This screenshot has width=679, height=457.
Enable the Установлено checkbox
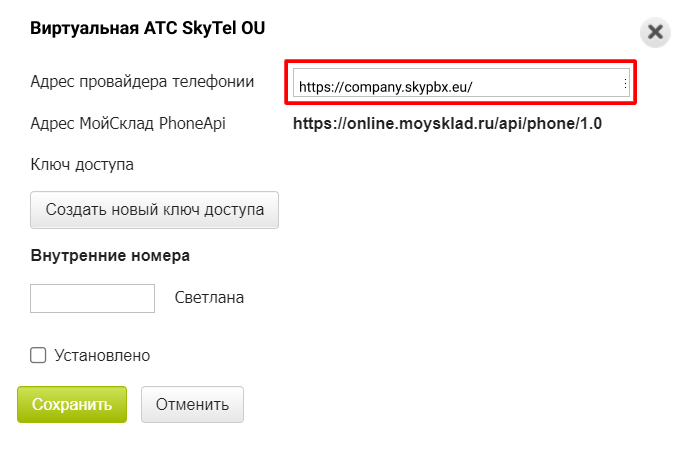click(38, 355)
